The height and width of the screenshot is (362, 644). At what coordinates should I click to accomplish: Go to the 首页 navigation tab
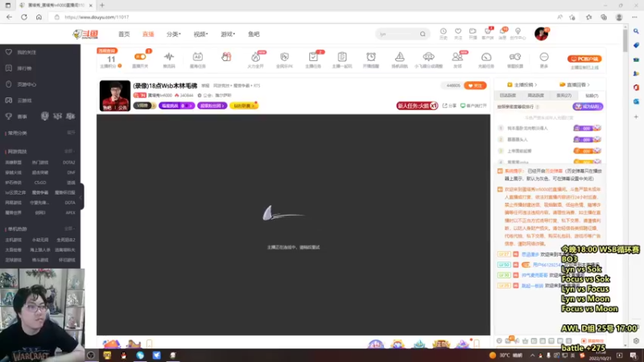pyautogui.click(x=124, y=34)
